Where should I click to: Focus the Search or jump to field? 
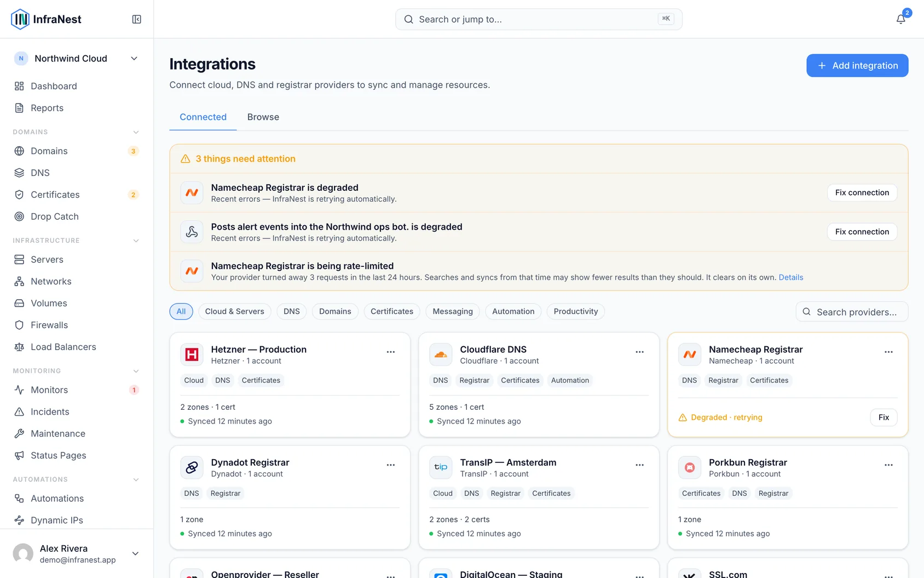click(539, 19)
